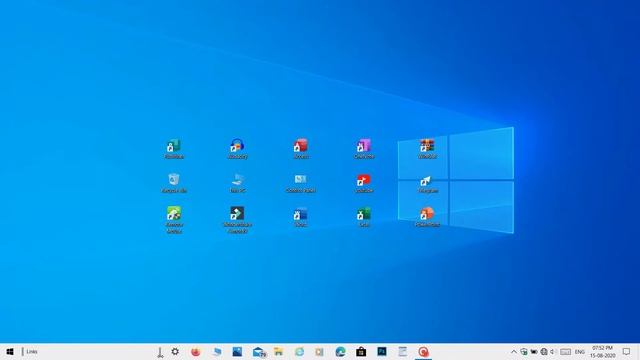Viewport: 640px width, 360px height.
Task: Click the green security tray icon
Action: pos(524,351)
